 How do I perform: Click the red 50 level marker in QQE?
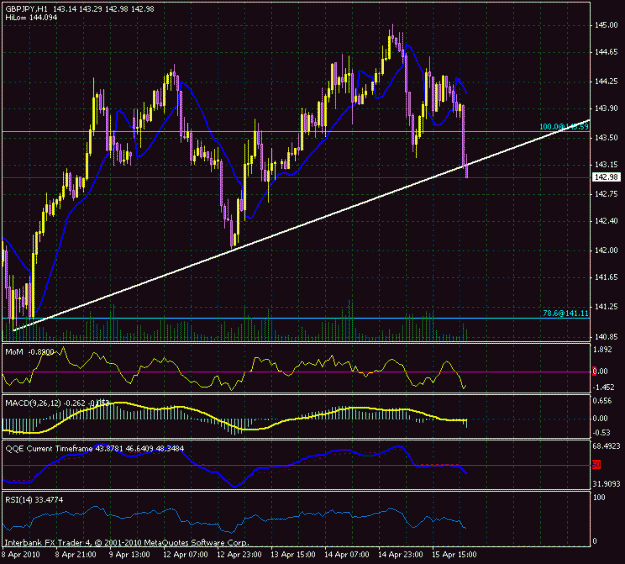click(596, 465)
